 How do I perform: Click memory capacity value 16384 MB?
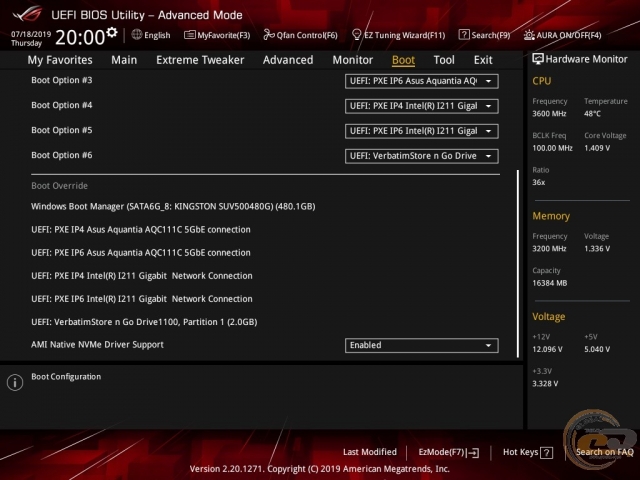(x=549, y=283)
